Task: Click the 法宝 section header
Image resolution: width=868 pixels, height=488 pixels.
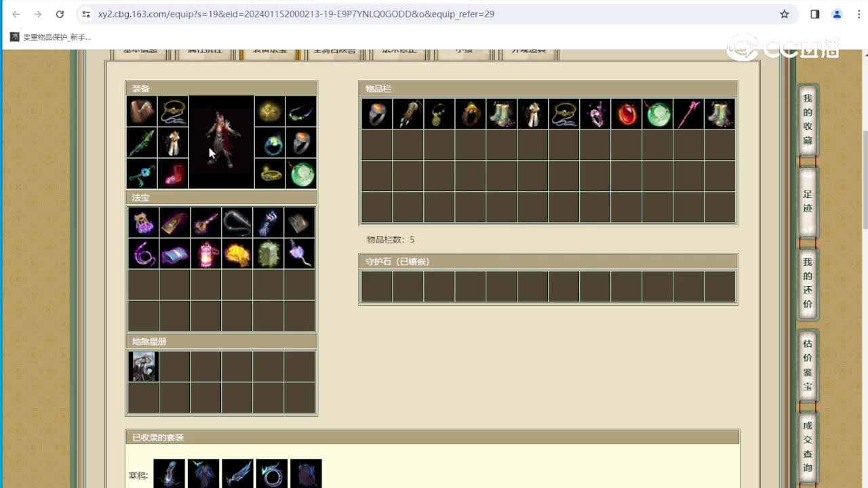Action: 222,198
